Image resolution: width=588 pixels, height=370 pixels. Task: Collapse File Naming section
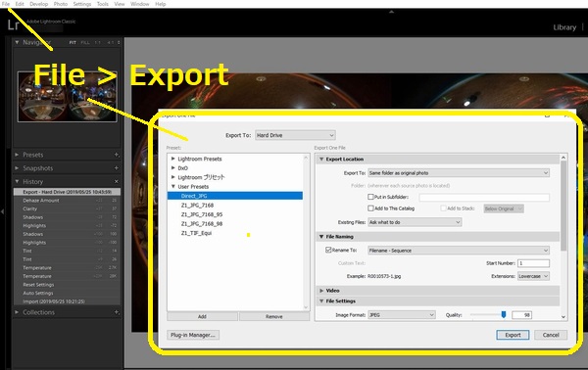coord(321,237)
